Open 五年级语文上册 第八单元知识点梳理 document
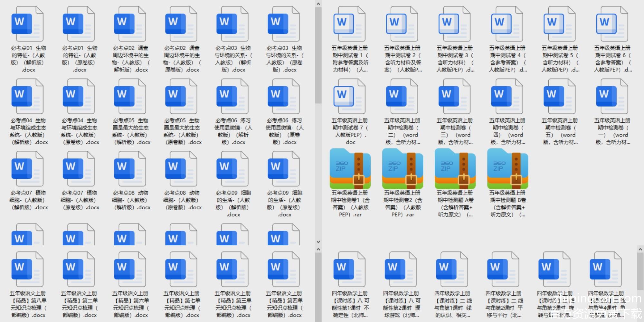 (x=28, y=270)
